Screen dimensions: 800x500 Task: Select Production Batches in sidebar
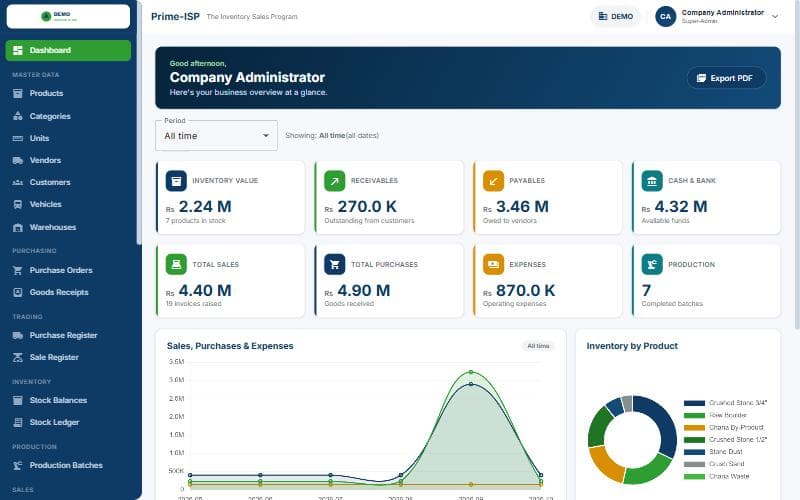pyautogui.click(x=68, y=465)
